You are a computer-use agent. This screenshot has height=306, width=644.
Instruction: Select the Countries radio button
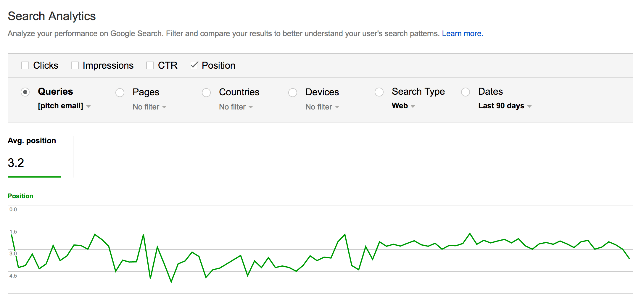click(x=206, y=92)
